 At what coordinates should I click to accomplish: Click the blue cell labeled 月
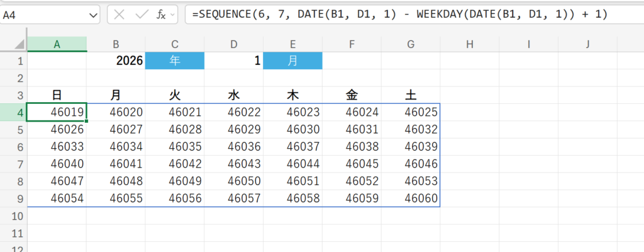coord(292,61)
